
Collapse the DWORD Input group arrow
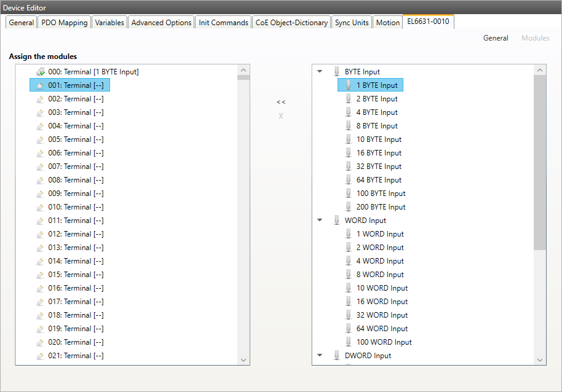tap(320, 356)
